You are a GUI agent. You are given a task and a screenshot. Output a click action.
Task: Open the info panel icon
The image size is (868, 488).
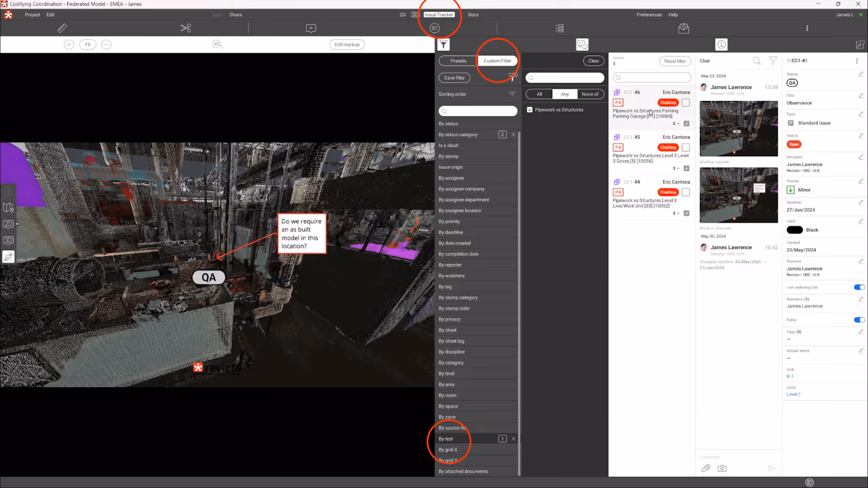tap(721, 45)
